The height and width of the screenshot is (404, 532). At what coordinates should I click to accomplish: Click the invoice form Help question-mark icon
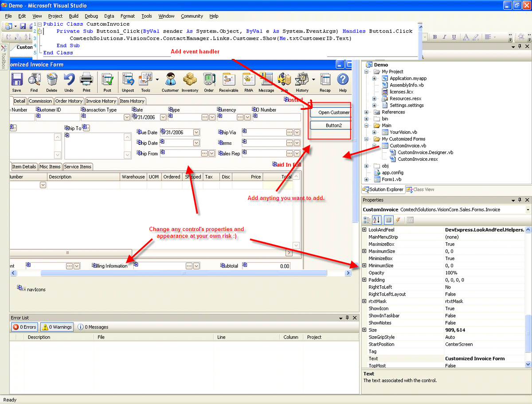343,80
